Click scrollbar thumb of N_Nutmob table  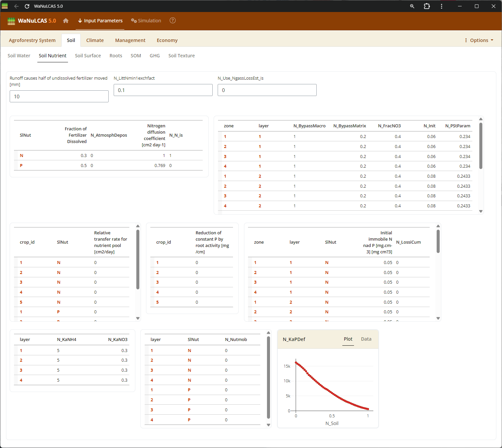pos(268,377)
